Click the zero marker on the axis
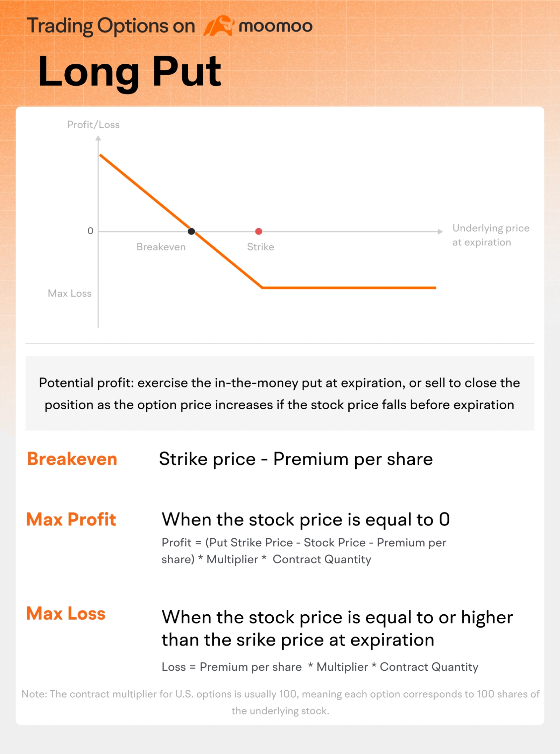Screen dimensions: 560x754 pyautogui.click(x=90, y=231)
